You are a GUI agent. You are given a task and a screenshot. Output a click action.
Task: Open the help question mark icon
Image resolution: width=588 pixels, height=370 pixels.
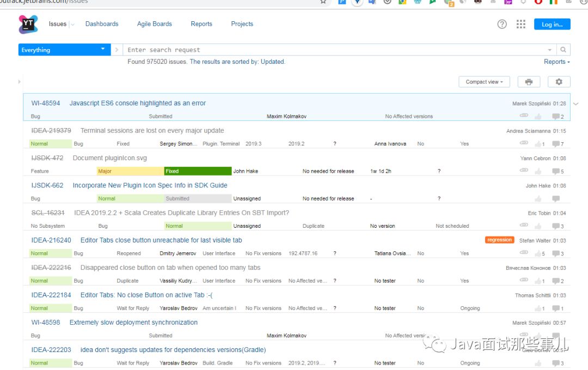pyautogui.click(x=502, y=25)
